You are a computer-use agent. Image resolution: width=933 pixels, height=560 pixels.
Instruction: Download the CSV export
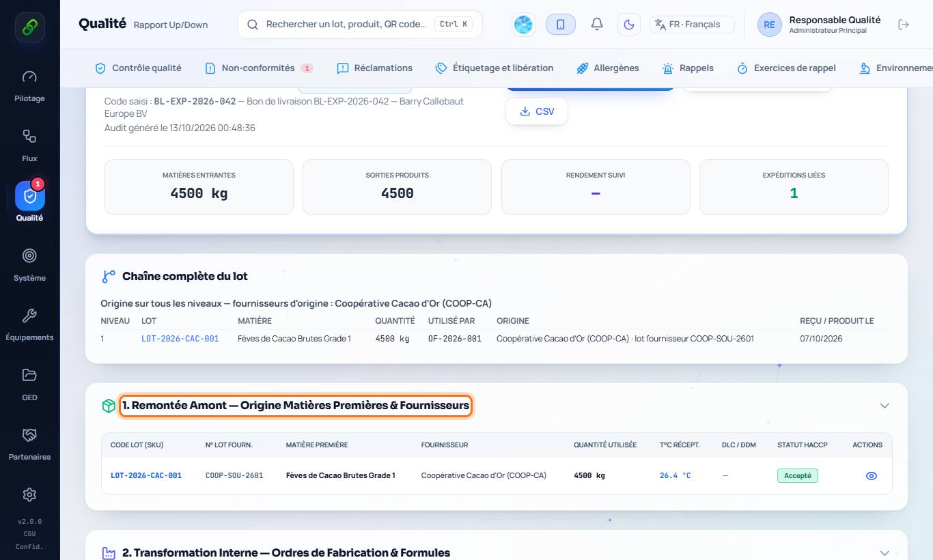coord(537,111)
